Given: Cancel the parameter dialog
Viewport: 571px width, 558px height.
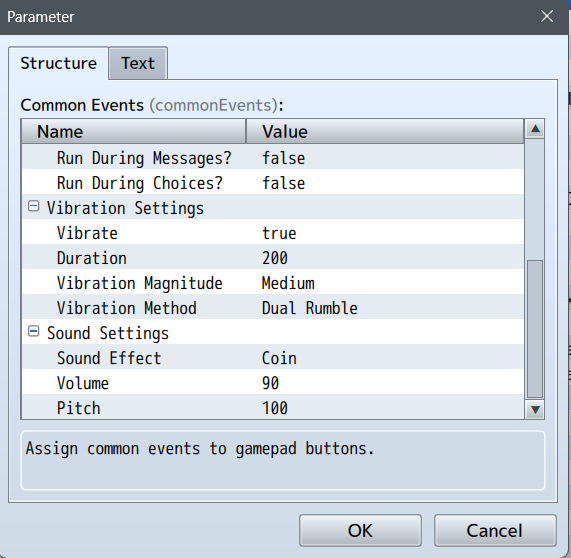Looking at the screenshot, I should click(495, 530).
